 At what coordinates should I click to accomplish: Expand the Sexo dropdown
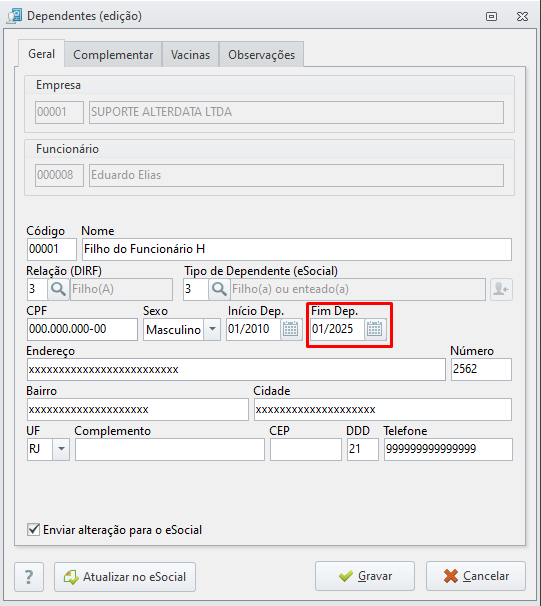[x=212, y=329]
